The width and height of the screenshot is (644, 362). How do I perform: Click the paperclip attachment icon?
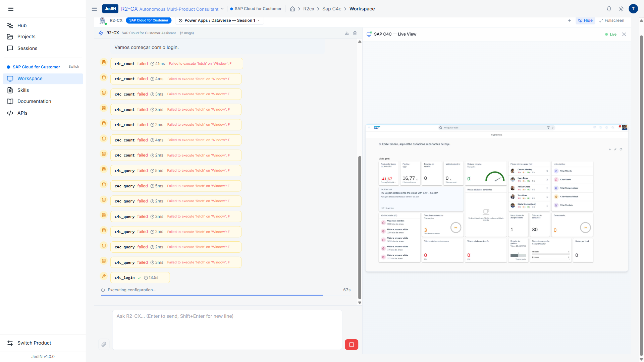click(104, 344)
